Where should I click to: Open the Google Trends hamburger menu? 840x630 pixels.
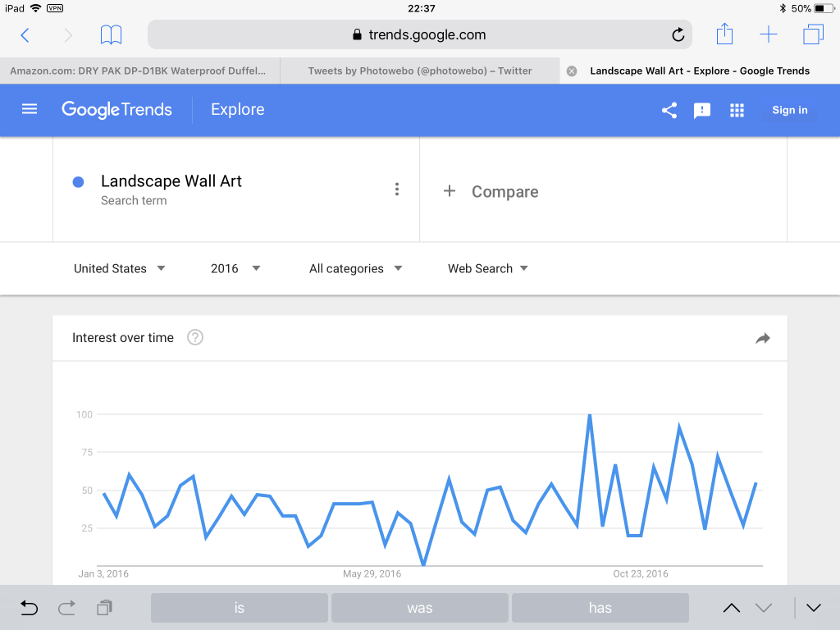[x=30, y=109]
